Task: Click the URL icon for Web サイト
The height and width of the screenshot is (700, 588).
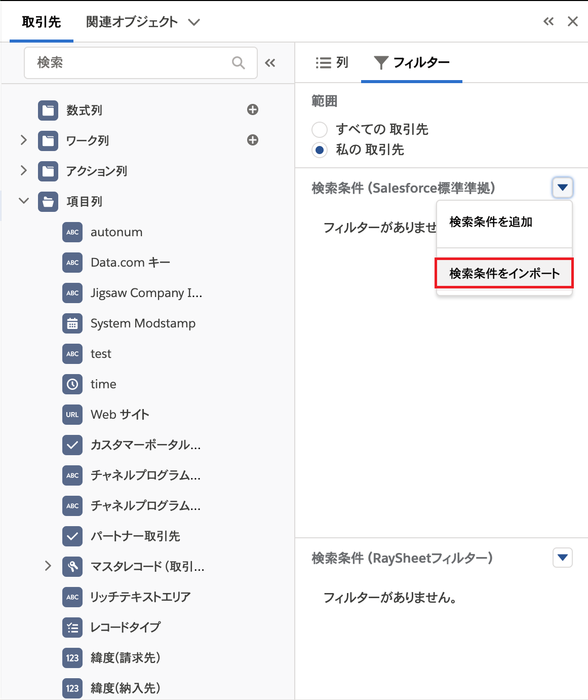Action: [x=72, y=414]
